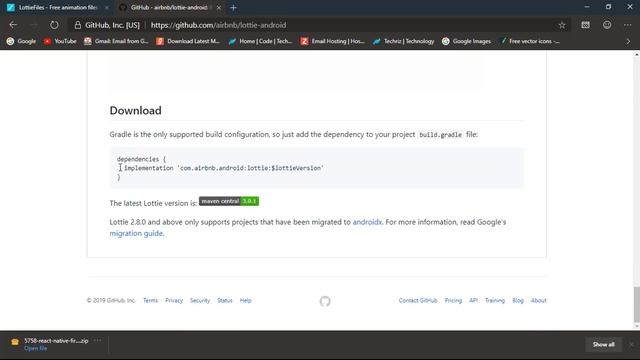This screenshot has height=360, width=640.
Task: Open the downloaded zip's more options ellipsis
Action: pyautogui.click(x=97, y=340)
